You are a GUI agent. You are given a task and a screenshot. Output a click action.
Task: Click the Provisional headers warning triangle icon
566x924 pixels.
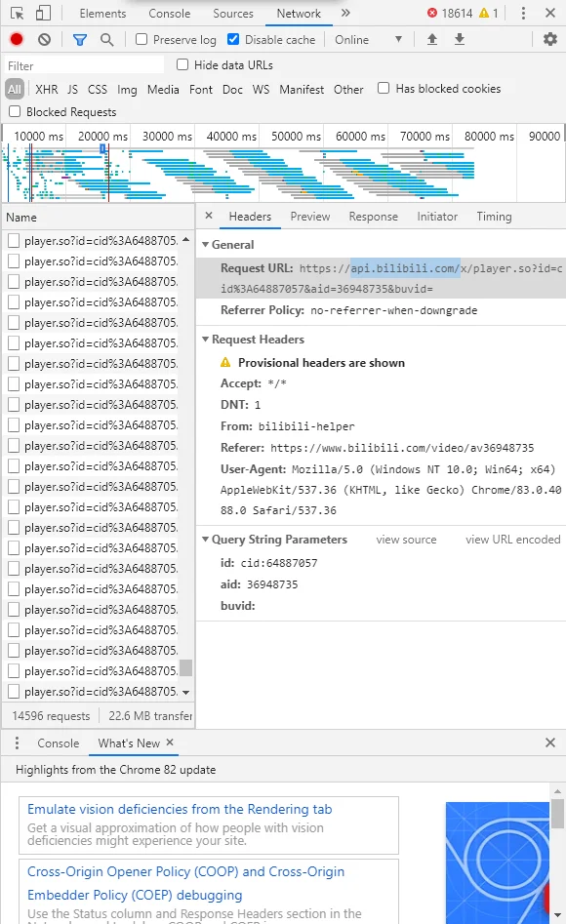225,362
